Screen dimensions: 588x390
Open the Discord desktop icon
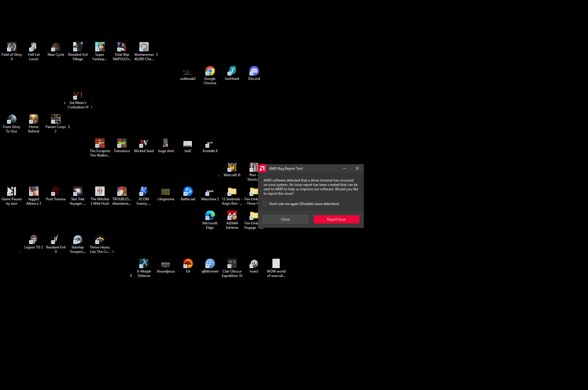coord(254,71)
